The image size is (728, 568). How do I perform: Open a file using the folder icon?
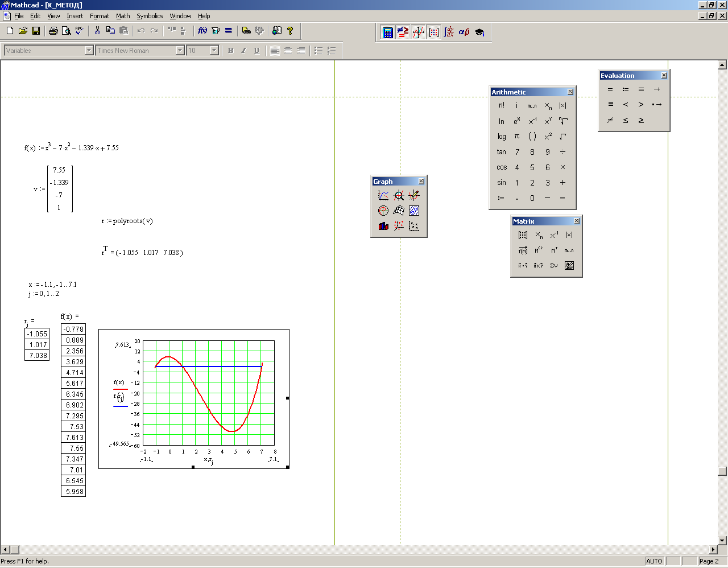[x=23, y=31]
